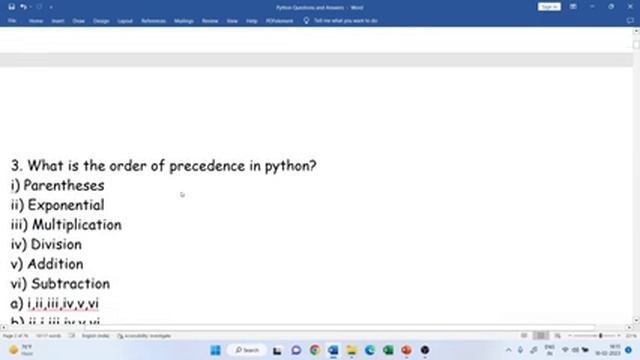Click the English (India) language indicator

[x=96, y=336]
